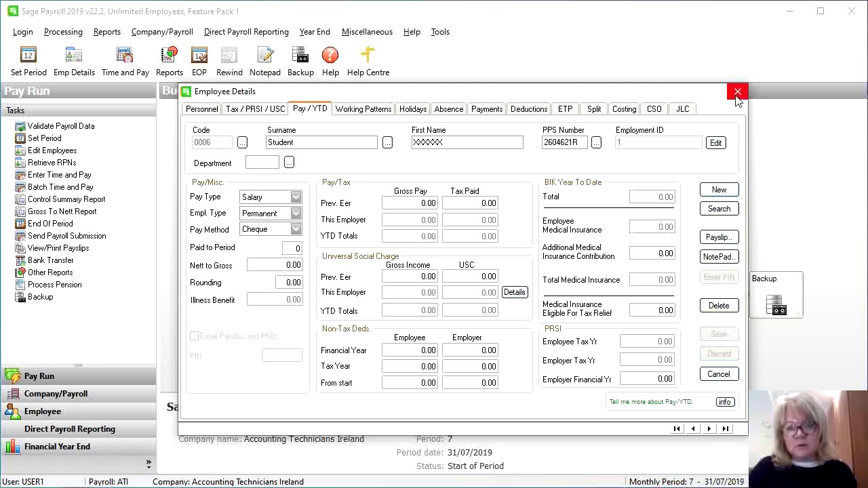Toggle Email Payslips and P60s checkbox
This screenshot has width=868, height=488.
(195, 336)
